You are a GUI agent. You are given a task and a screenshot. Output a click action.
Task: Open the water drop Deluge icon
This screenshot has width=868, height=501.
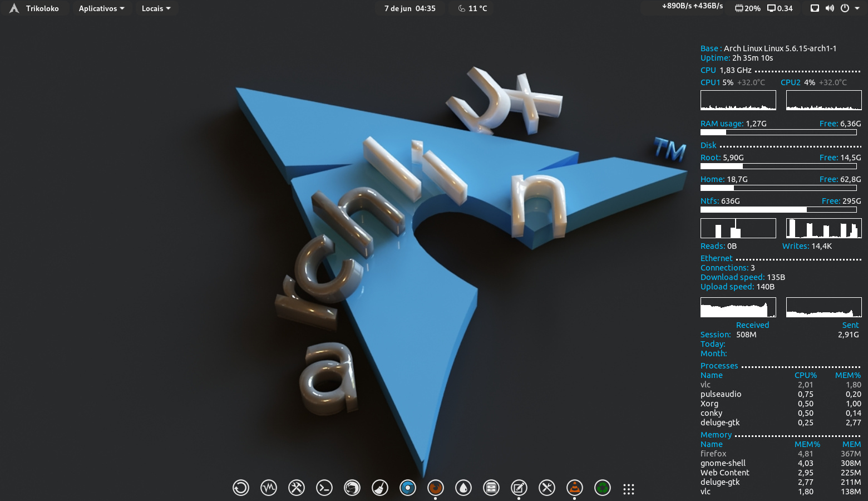click(463, 488)
